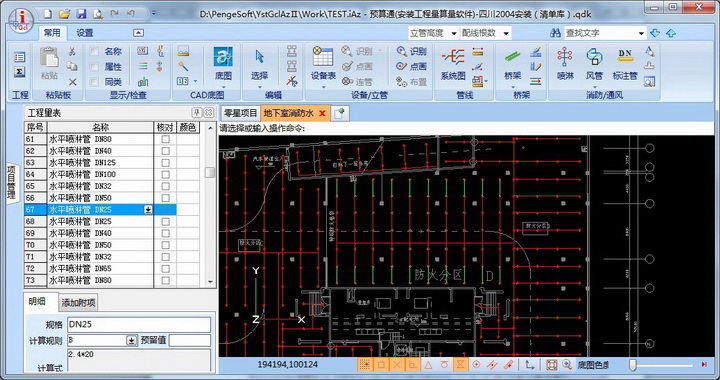Toggle the hourglass-shaped snap mode in status bar
Viewport: 720px width, 380px height.
point(460,365)
